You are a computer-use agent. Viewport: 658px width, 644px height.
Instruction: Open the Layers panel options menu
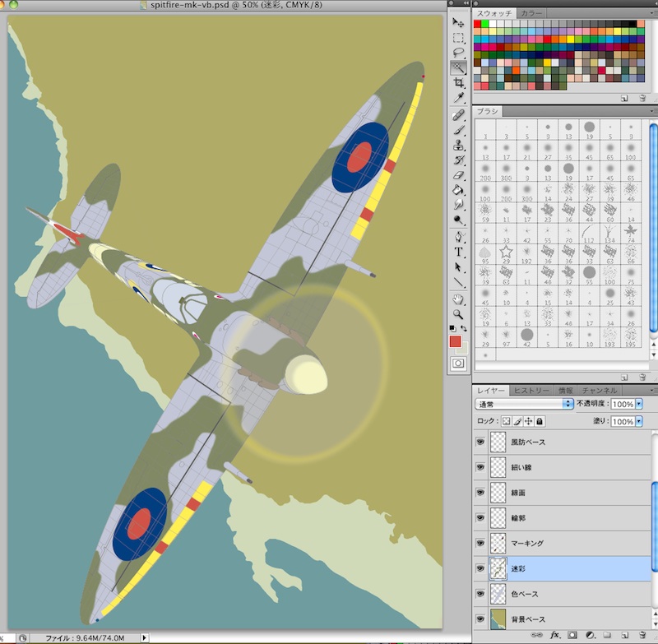pyautogui.click(x=653, y=390)
